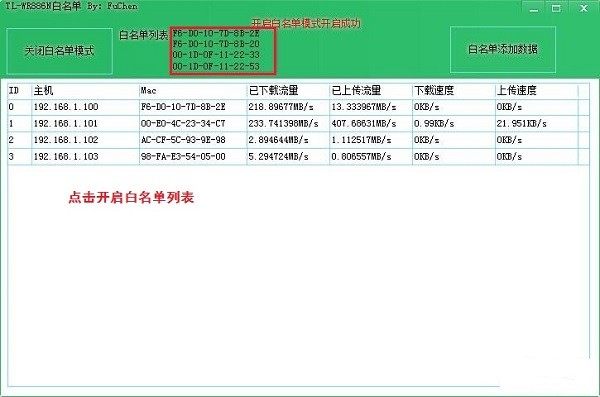This screenshot has width=600, height=397.
Task: Click the 主机 column header
Action: click(x=85, y=91)
